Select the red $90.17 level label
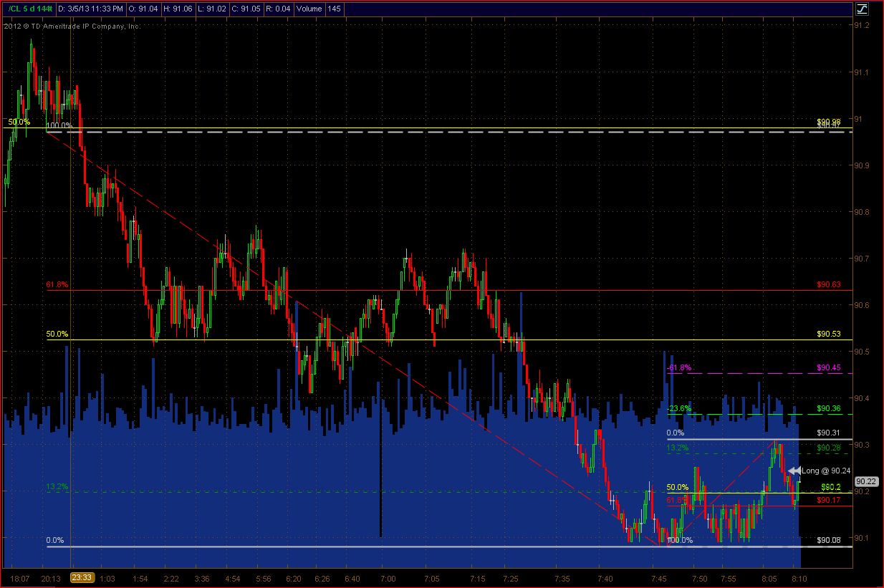This screenshot has height=588, width=884. point(828,500)
